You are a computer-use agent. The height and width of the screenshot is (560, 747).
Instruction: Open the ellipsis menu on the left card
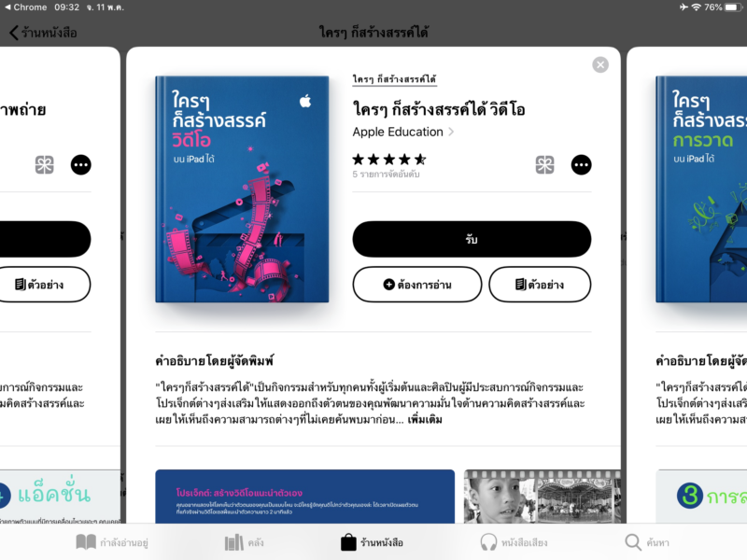point(81,165)
